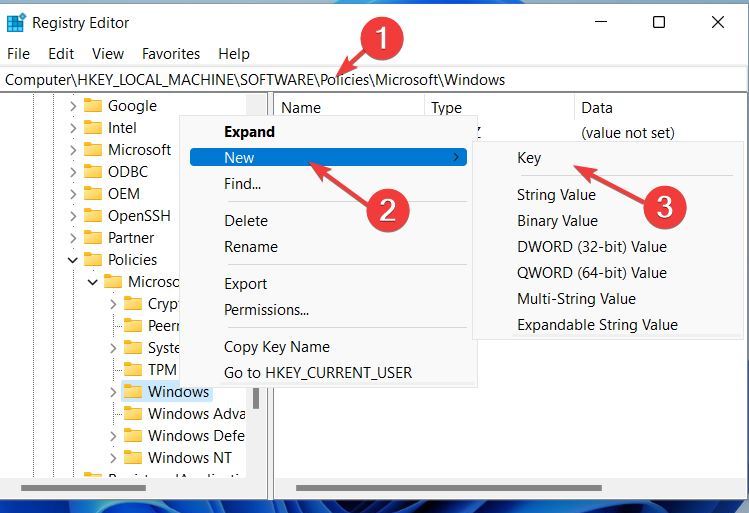Choose Delete in the context menu
Screen dimensions: 749x513
(x=328, y=221)
